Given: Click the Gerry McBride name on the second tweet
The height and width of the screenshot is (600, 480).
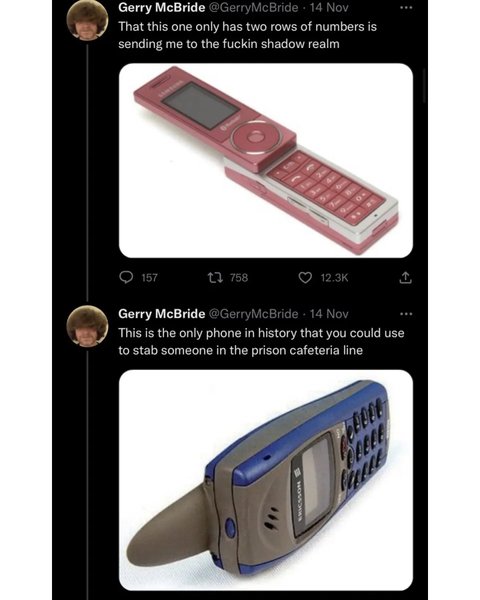Looking at the screenshot, I should point(162,314).
